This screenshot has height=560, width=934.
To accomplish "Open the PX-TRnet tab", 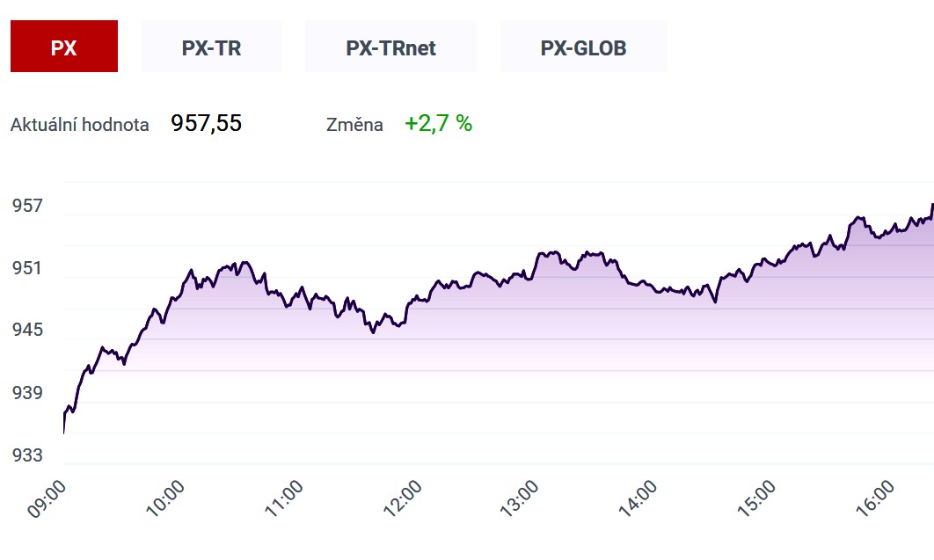I will (390, 47).
